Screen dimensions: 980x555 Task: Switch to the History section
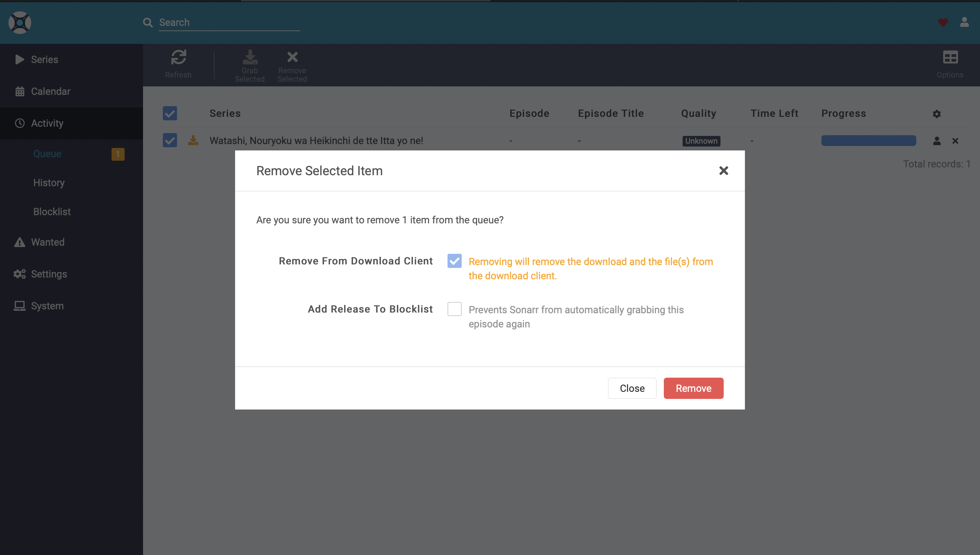click(49, 183)
